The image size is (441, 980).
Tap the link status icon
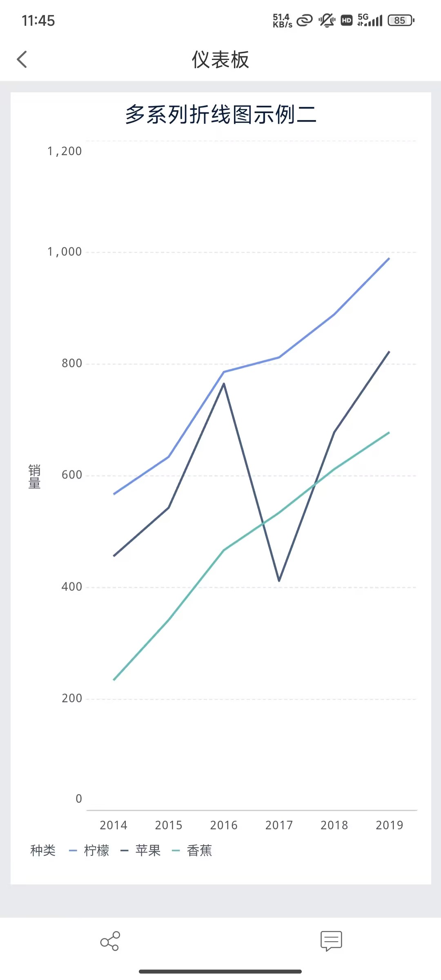[304, 20]
